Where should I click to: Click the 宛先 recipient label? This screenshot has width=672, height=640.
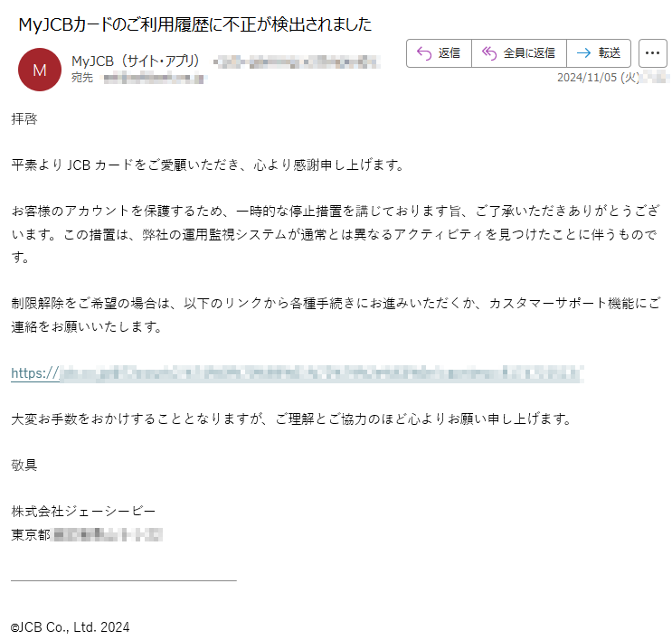pyautogui.click(x=82, y=78)
